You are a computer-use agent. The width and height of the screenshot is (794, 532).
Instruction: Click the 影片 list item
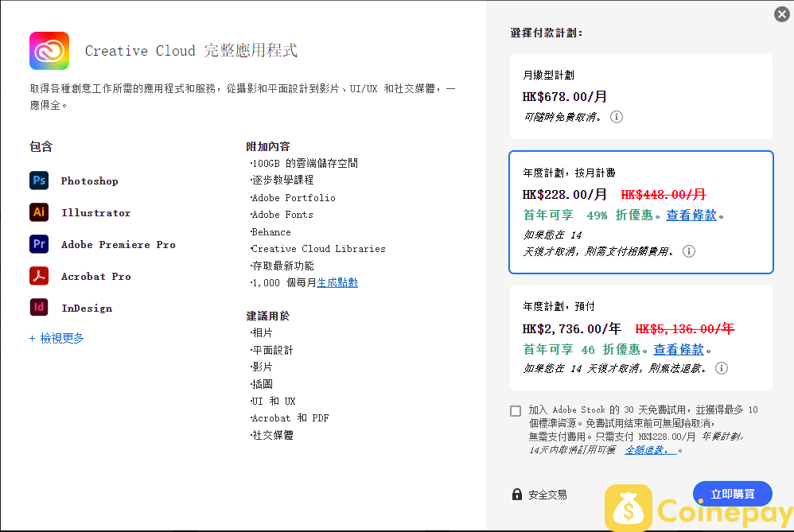click(x=261, y=367)
